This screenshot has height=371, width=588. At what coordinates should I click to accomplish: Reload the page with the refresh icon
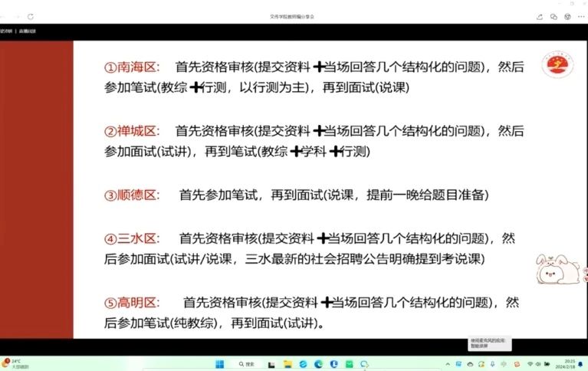31,16
